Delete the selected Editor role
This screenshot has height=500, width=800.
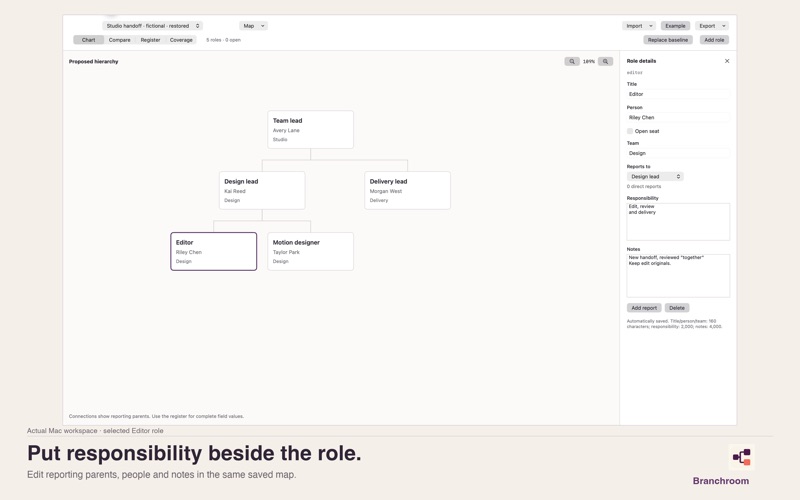click(x=677, y=308)
